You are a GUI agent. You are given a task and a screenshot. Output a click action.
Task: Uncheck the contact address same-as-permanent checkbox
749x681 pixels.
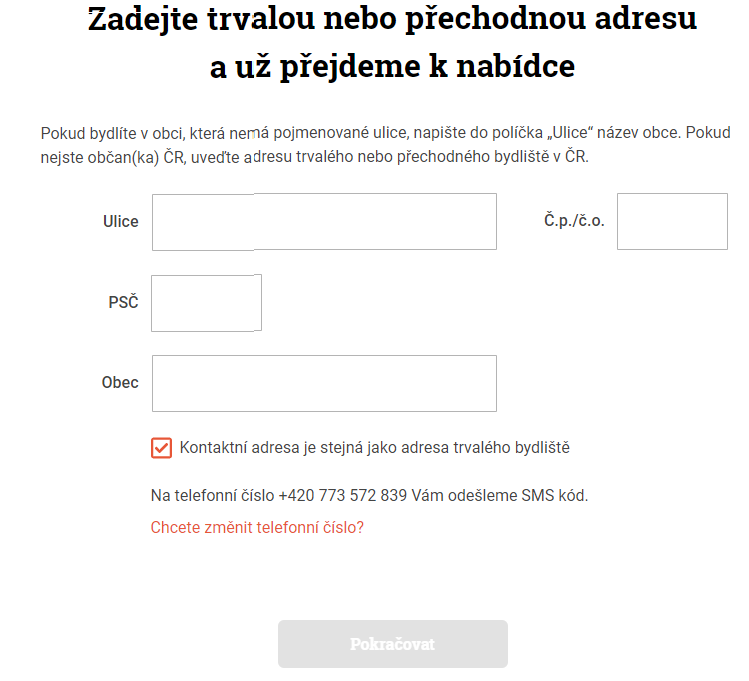click(161, 448)
